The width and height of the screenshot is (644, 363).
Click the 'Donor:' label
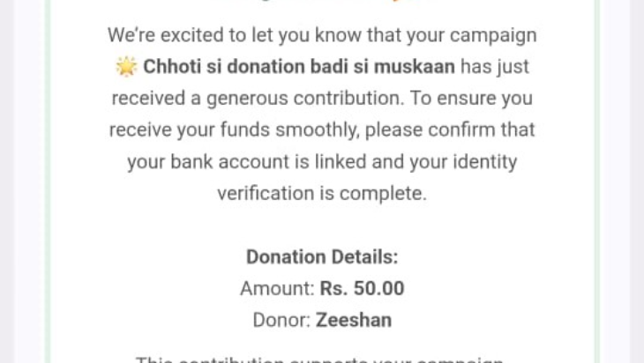point(281,320)
